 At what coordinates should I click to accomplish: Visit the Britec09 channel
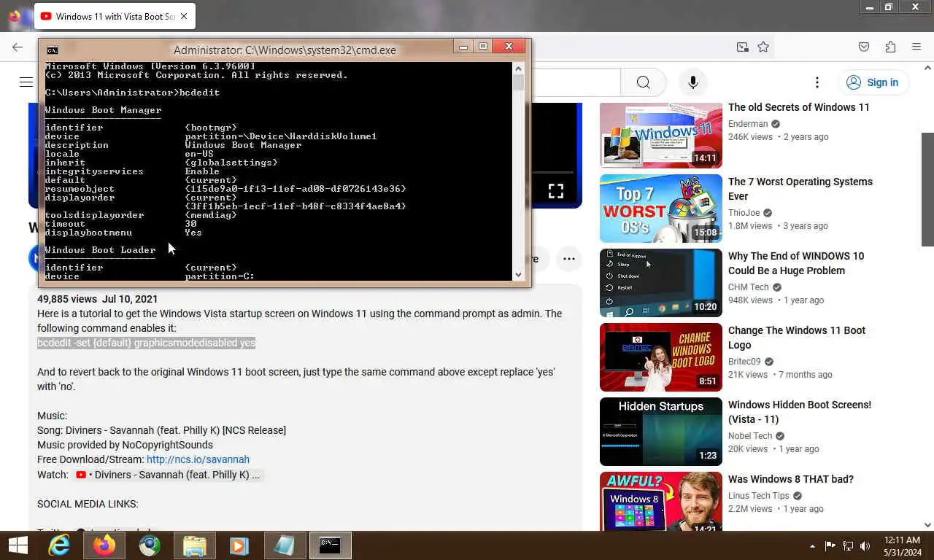pyautogui.click(x=744, y=362)
